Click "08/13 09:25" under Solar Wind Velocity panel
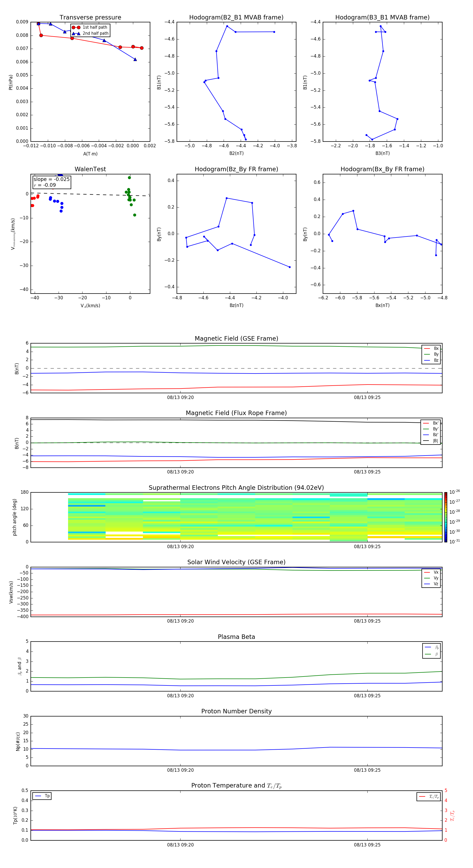This screenshot has width=473, height=868. (x=367, y=621)
